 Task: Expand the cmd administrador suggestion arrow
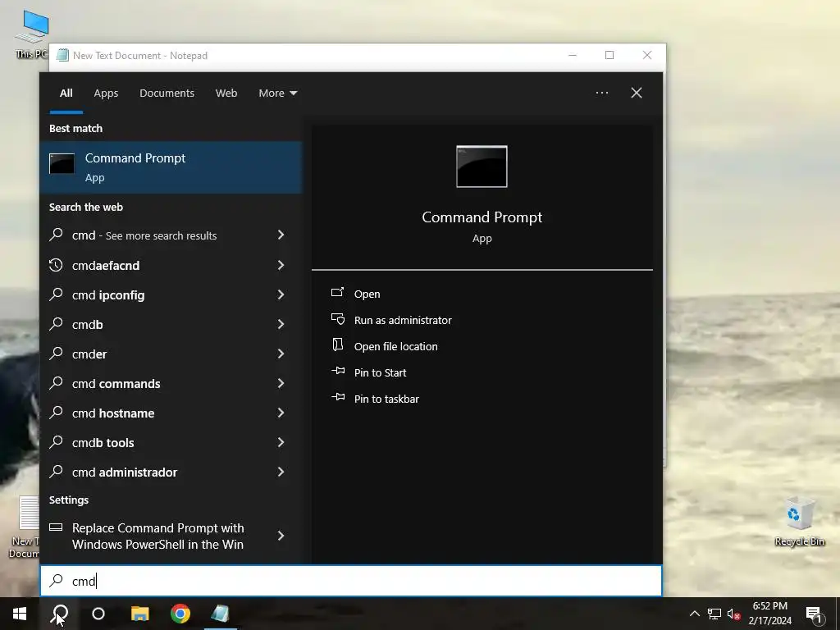tap(281, 471)
